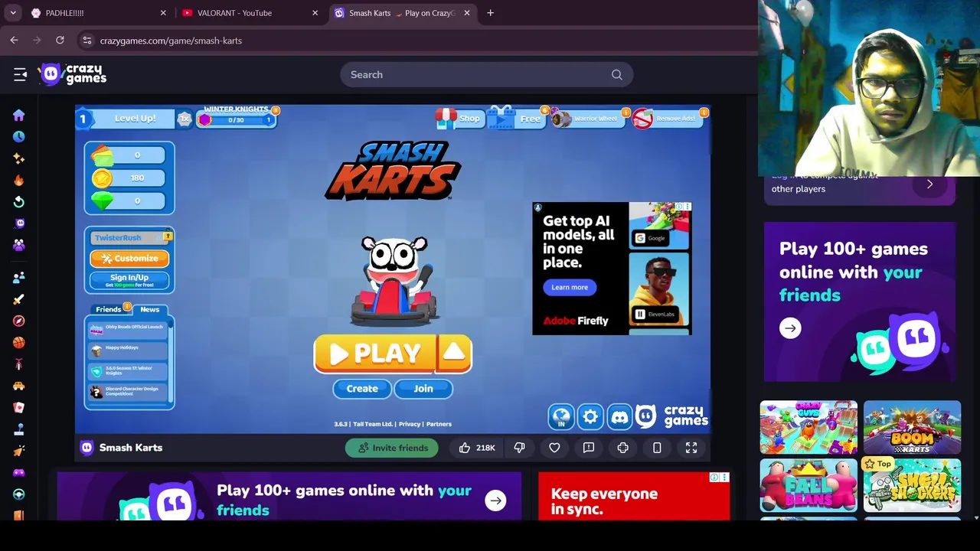The width and height of the screenshot is (980, 551).
Task: Expand game mode arrow beside PLAY
Action: (454, 353)
